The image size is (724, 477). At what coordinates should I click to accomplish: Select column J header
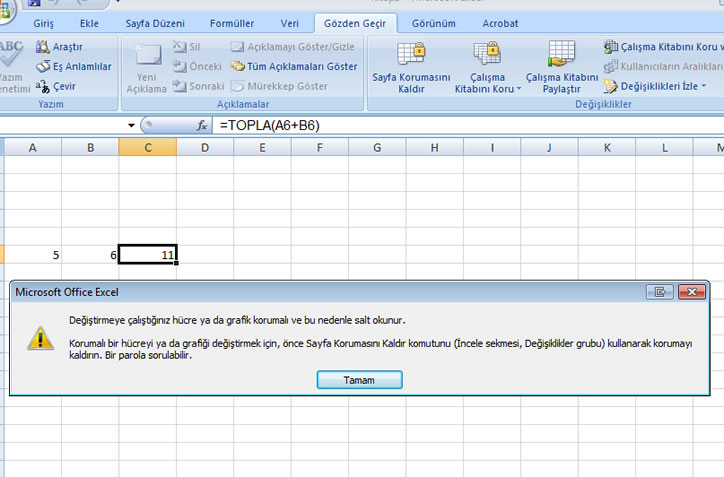point(549,148)
